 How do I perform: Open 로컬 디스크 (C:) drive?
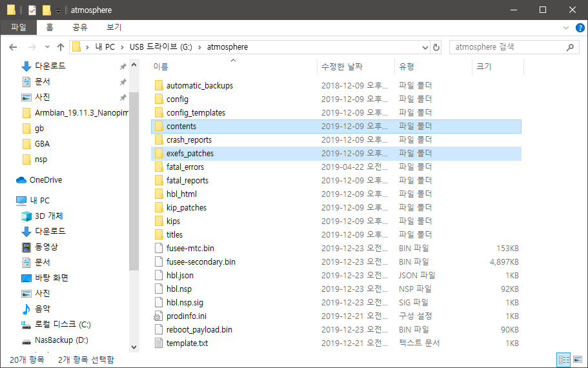click(56, 325)
